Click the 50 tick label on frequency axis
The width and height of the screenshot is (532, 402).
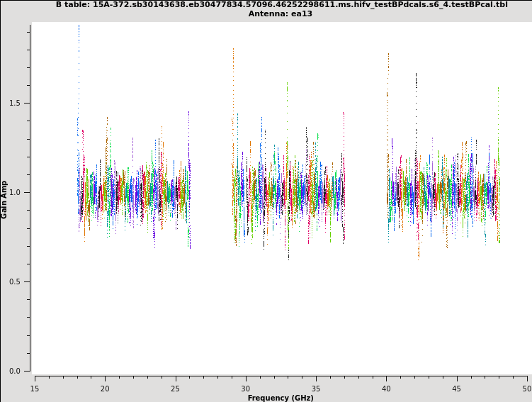click(526, 388)
